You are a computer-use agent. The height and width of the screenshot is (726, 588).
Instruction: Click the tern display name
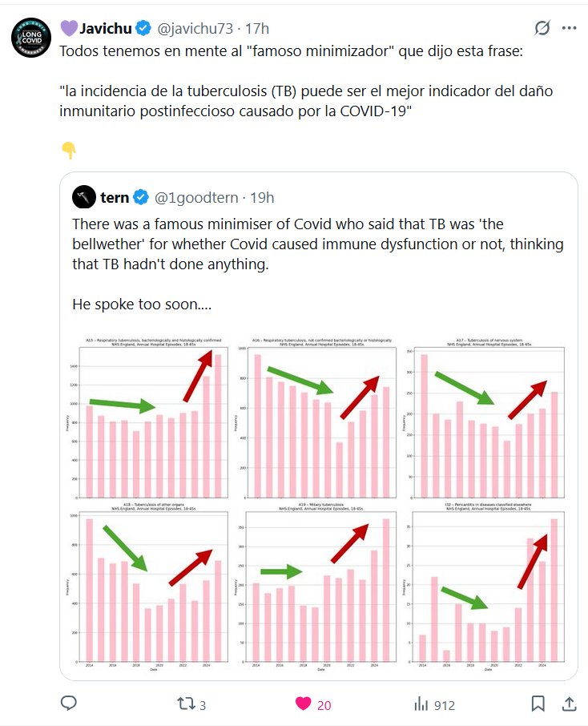click(x=115, y=197)
